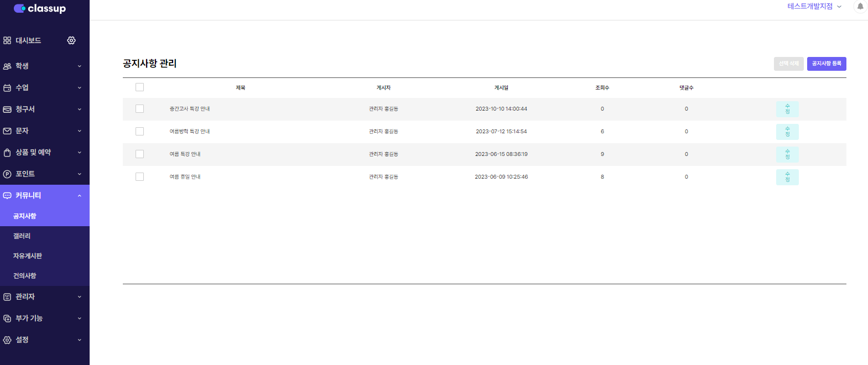Image resolution: width=868 pixels, height=365 pixels.
Task: Open dashboard settings gear icon
Action: click(71, 40)
